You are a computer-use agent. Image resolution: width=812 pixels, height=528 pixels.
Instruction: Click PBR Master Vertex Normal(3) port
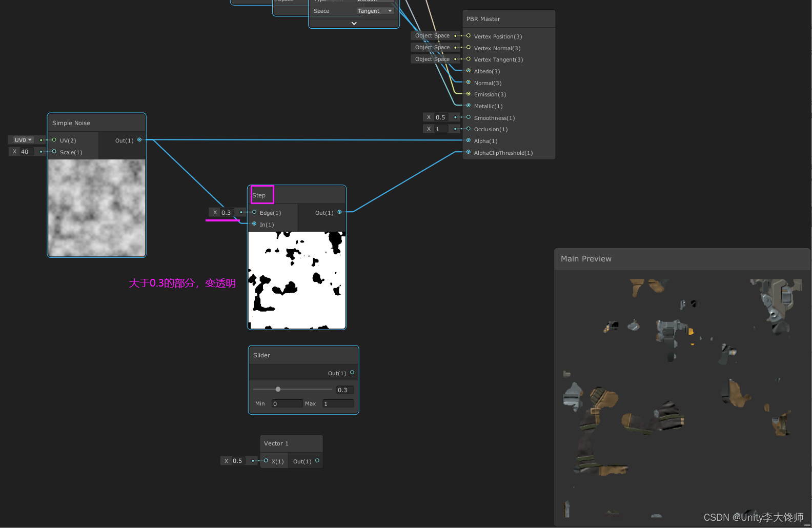point(469,48)
